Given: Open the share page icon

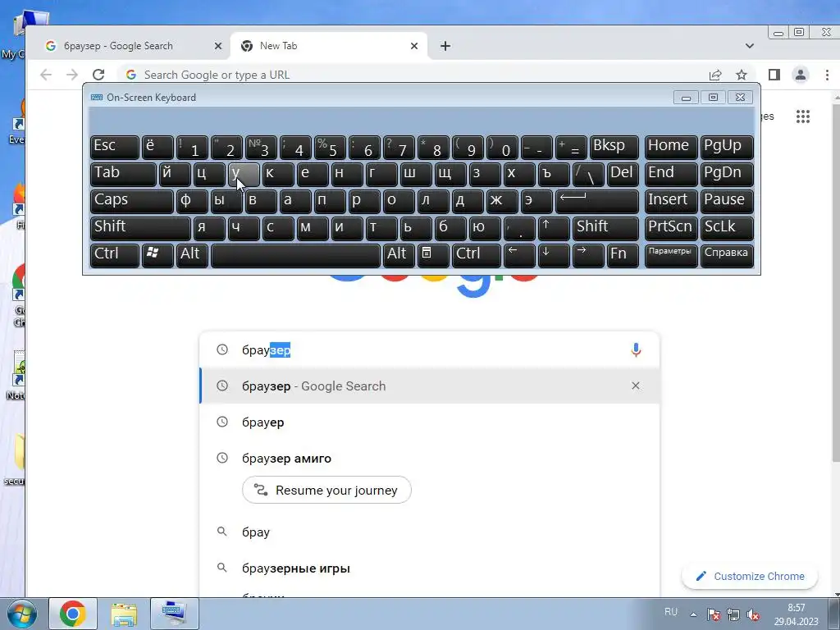Looking at the screenshot, I should coord(715,75).
